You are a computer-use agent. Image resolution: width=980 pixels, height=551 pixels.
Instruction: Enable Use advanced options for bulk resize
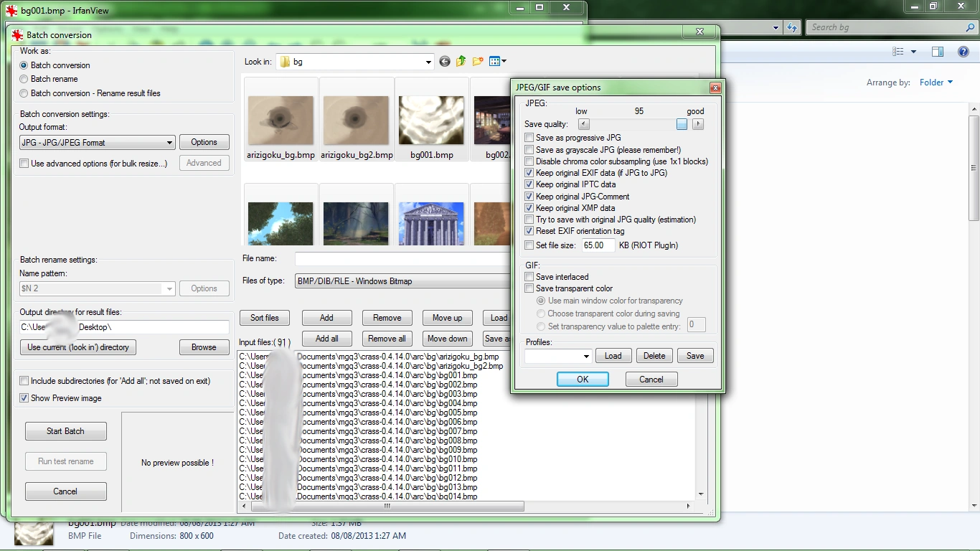pyautogui.click(x=24, y=164)
